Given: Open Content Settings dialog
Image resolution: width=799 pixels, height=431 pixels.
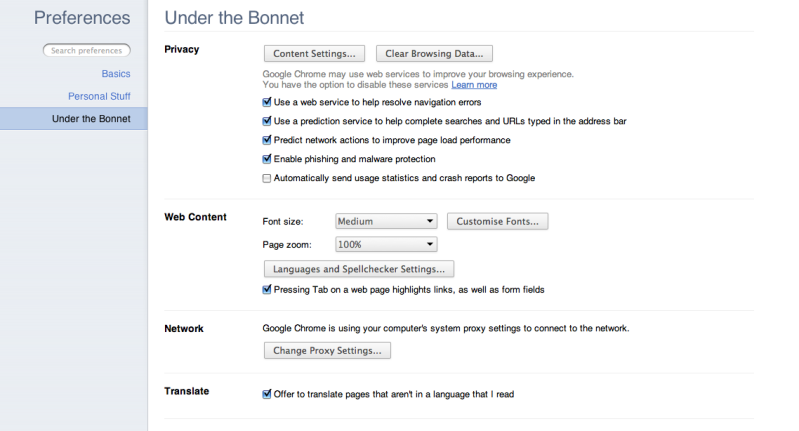Looking at the screenshot, I should (x=313, y=53).
